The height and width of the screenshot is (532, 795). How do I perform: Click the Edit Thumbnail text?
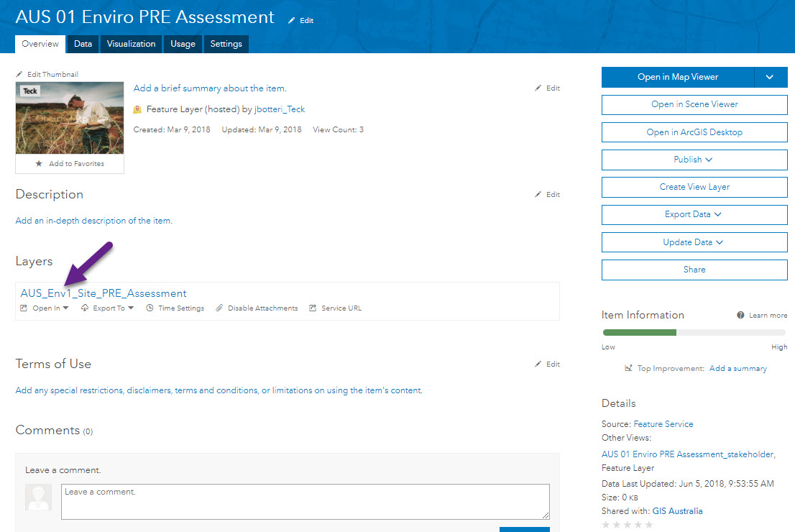(x=52, y=74)
